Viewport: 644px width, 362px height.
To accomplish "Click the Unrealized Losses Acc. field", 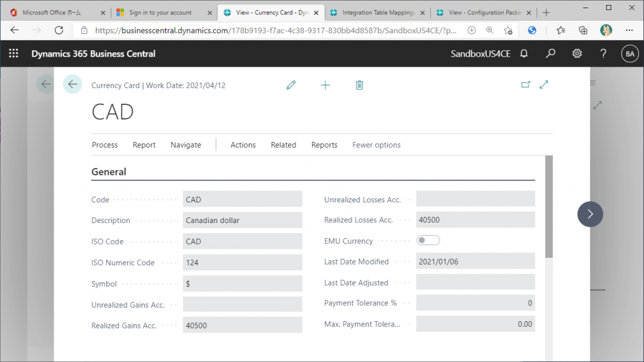I will tap(475, 199).
